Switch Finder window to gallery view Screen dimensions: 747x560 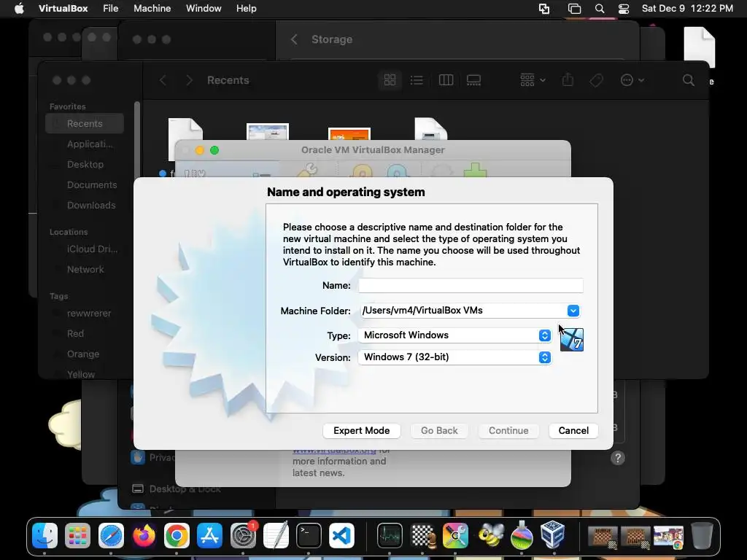473,80
